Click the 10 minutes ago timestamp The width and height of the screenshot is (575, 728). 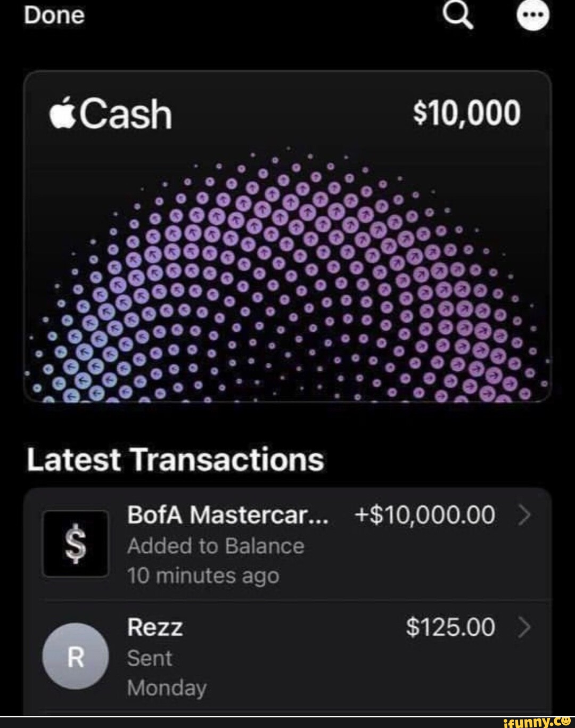coord(203,576)
